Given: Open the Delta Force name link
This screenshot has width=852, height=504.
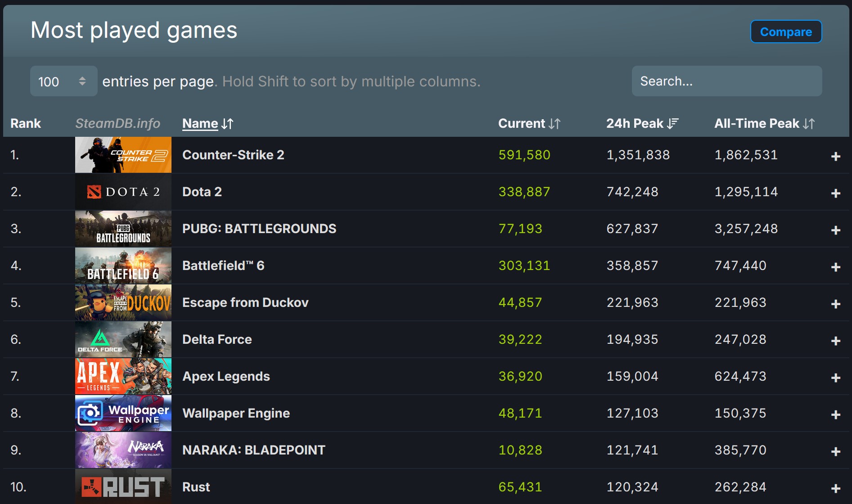Looking at the screenshot, I should coord(217,339).
